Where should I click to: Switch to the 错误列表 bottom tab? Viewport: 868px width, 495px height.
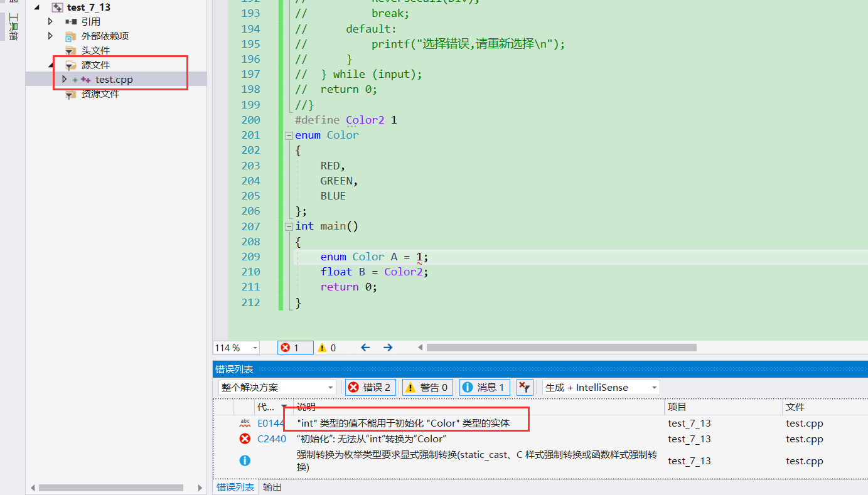[x=235, y=487]
